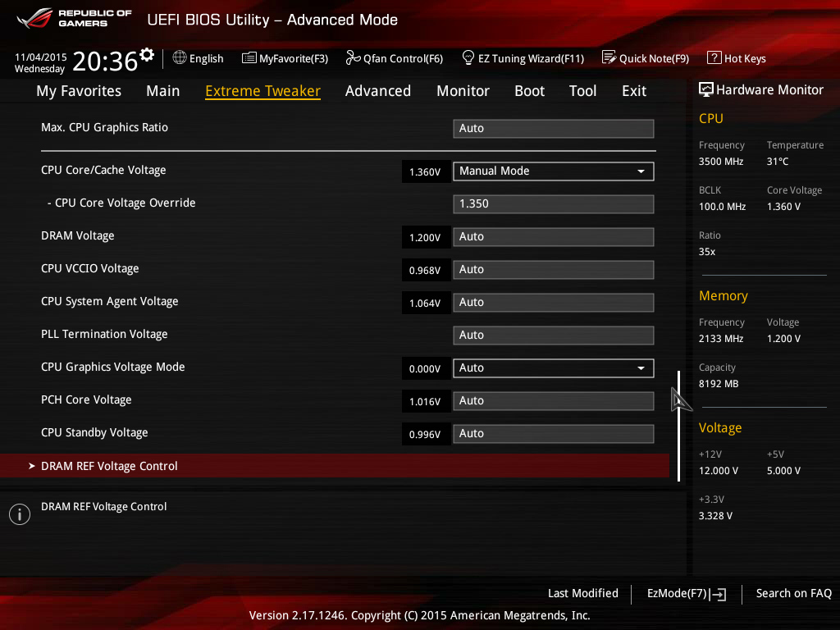Switch to the Boot tab

529,91
